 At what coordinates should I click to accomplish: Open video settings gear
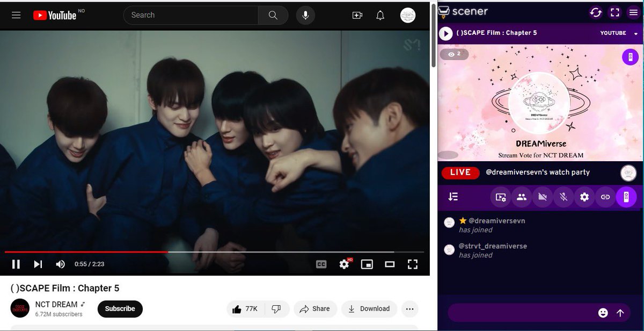(x=345, y=264)
